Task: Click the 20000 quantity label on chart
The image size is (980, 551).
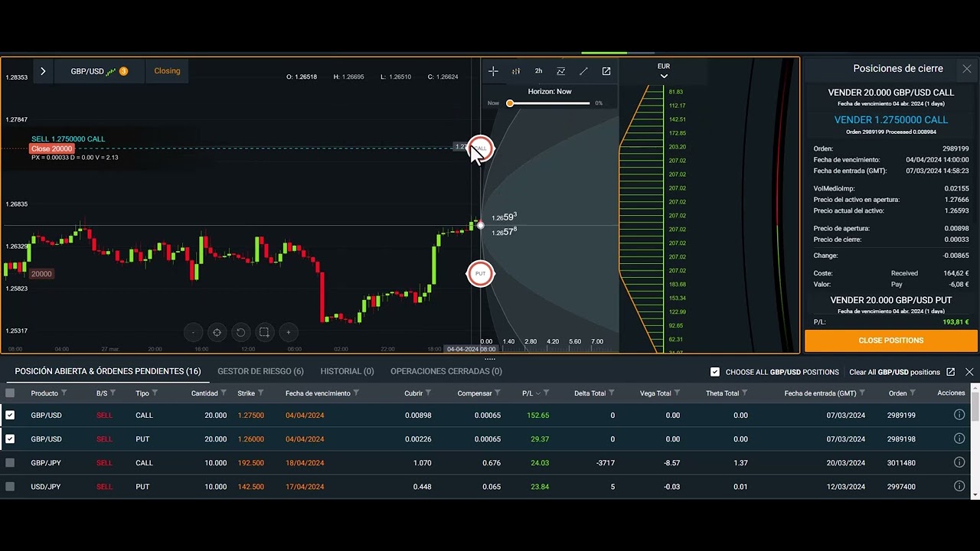Action: point(41,274)
